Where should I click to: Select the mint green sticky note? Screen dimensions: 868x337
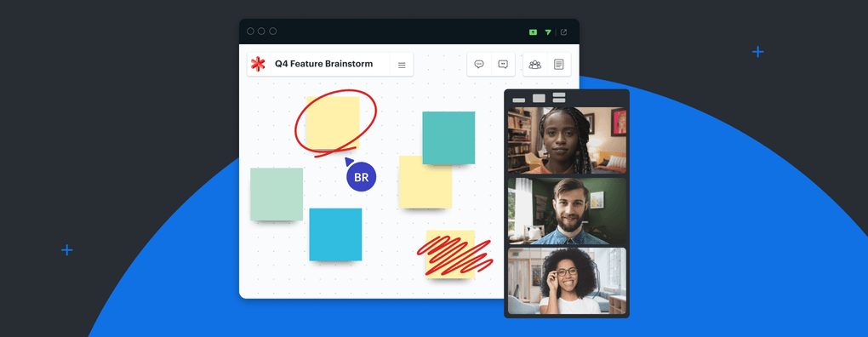click(x=277, y=194)
